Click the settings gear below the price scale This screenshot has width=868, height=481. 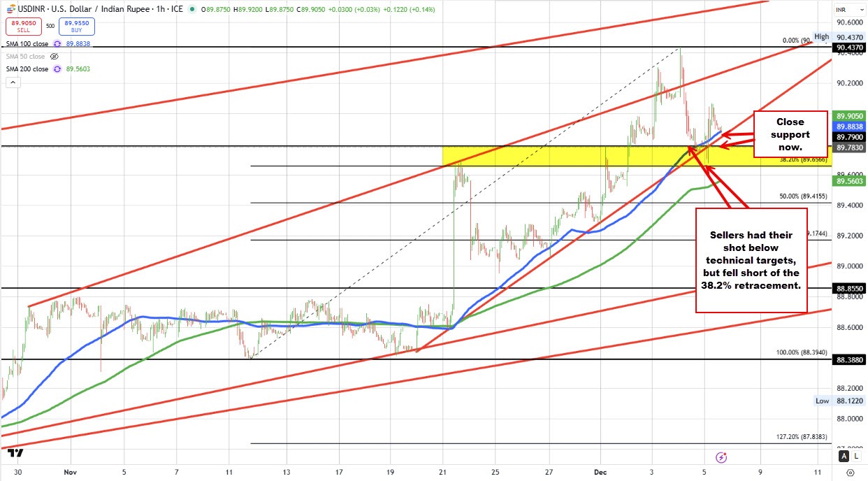(x=851, y=473)
